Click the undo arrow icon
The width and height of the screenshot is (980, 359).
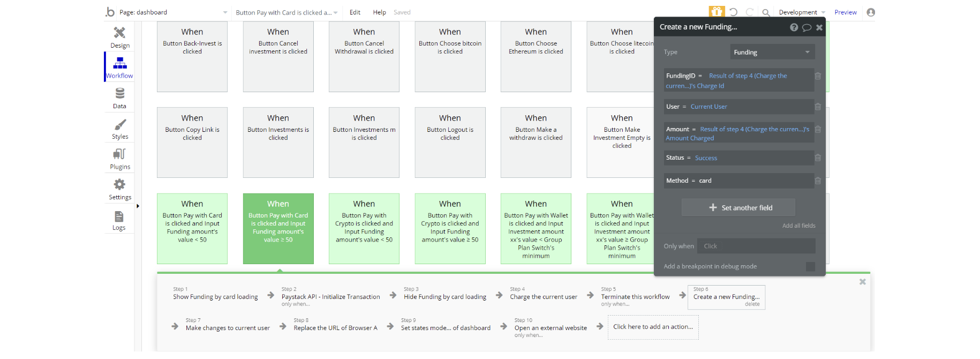(734, 12)
